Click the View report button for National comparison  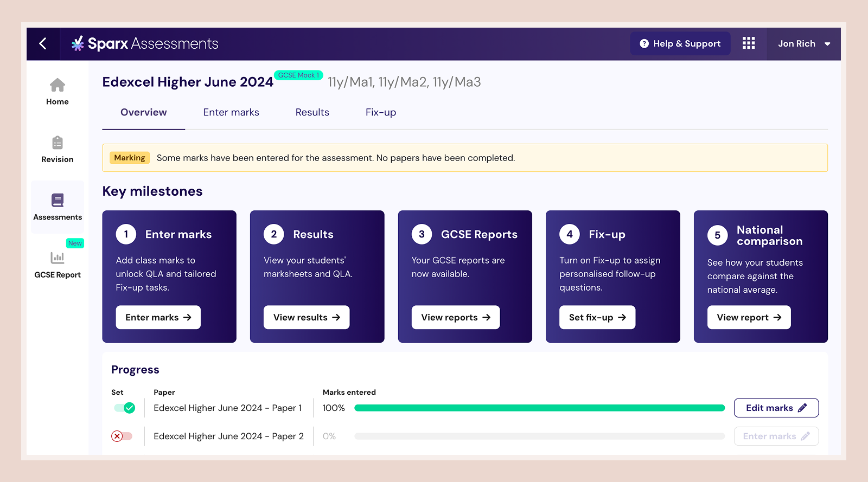pyautogui.click(x=749, y=317)
